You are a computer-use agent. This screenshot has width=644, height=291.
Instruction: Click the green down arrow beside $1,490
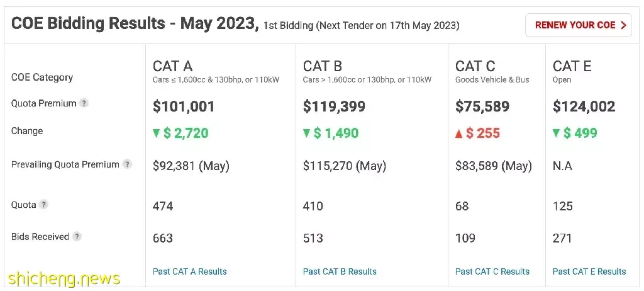pyautogui.click(x=306, y=134)
